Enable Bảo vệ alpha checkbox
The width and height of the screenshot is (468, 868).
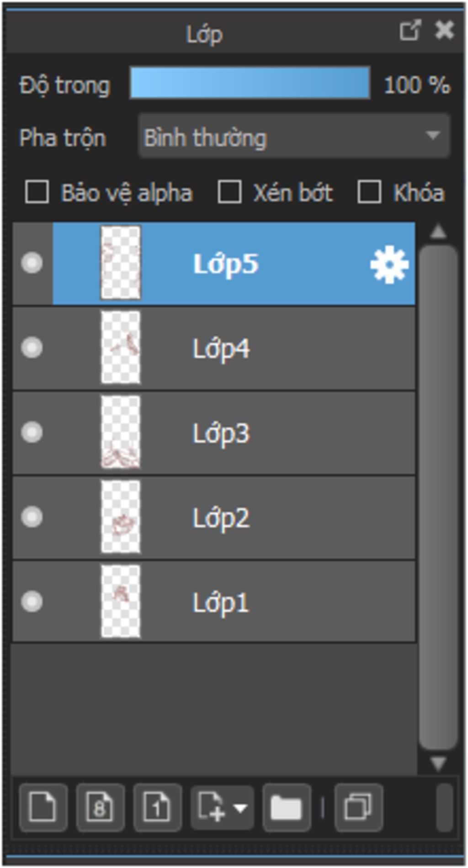coord(37,191)
